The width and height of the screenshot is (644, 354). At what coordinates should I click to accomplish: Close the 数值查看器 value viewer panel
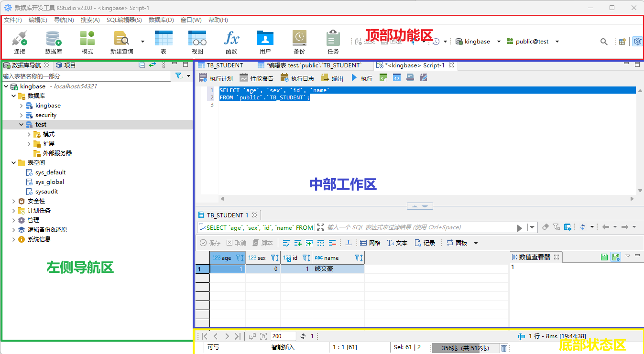pyautogui.click(x=557, y=257)
